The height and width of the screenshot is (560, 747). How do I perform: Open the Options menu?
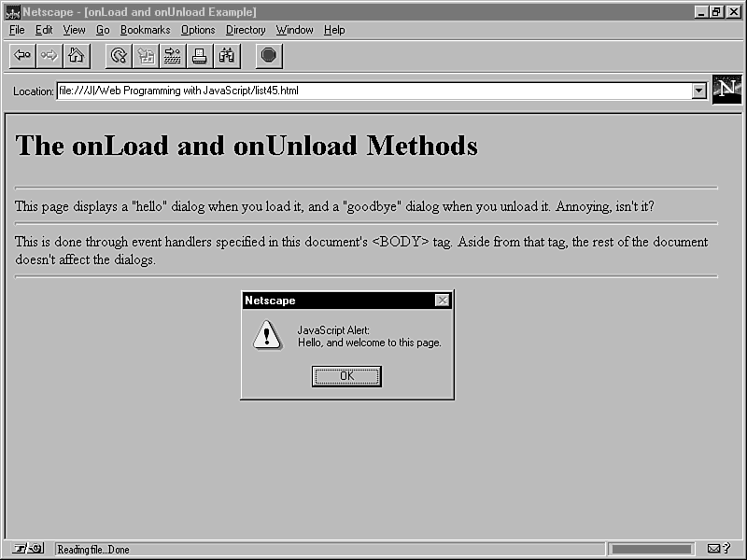(x=198, y=30)
